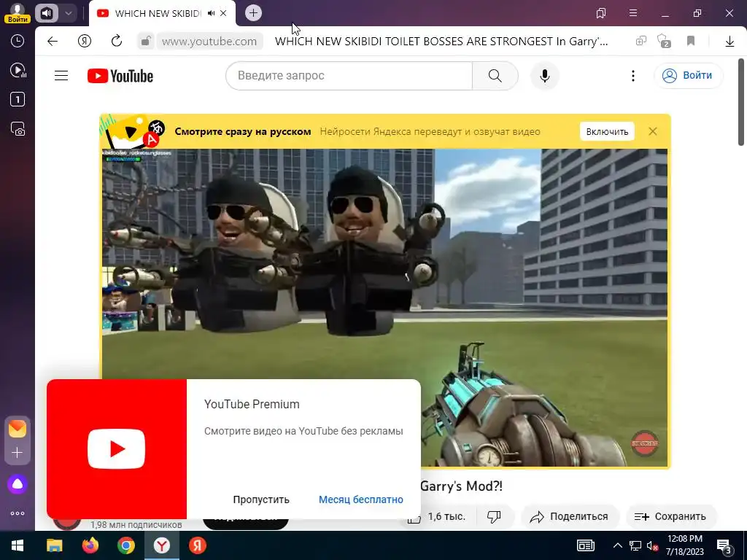Open the tab counter icon showing 1
The width and height of the screenshot is (747, 560).
(x=18, y=99)
